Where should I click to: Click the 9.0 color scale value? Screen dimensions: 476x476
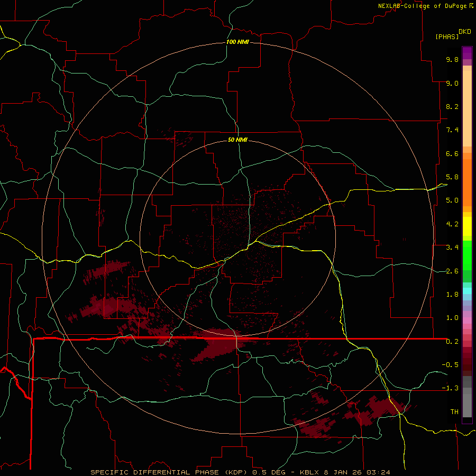coord(452,83)
